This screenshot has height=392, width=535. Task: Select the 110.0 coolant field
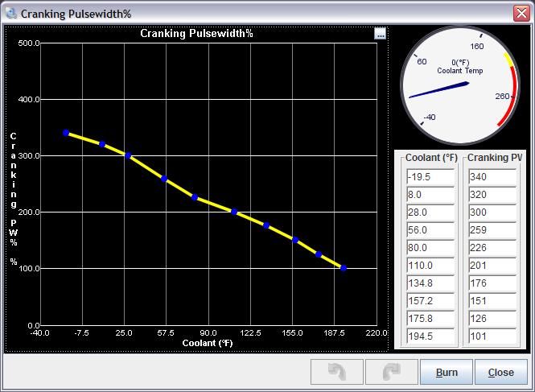[431, 266]
